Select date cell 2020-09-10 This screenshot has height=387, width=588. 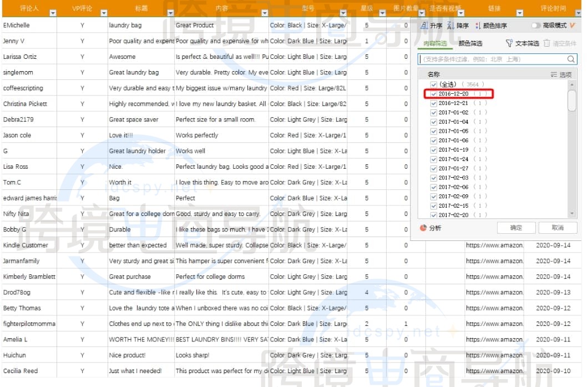pos(553,371)
